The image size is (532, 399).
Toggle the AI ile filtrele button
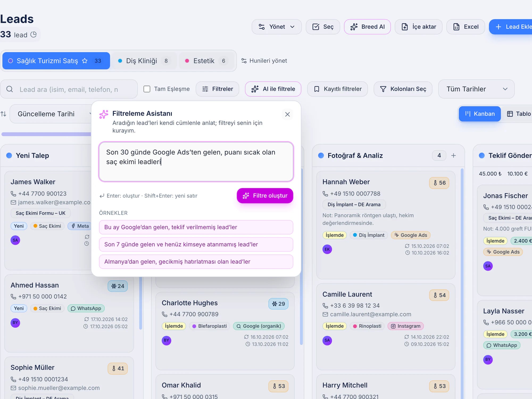pos(273,89)
